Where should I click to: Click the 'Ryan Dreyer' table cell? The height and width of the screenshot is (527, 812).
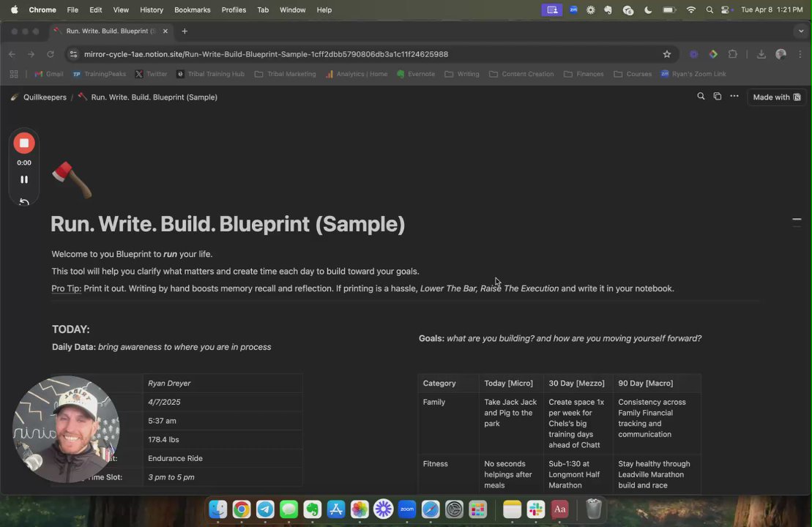(x=223, y=383)
